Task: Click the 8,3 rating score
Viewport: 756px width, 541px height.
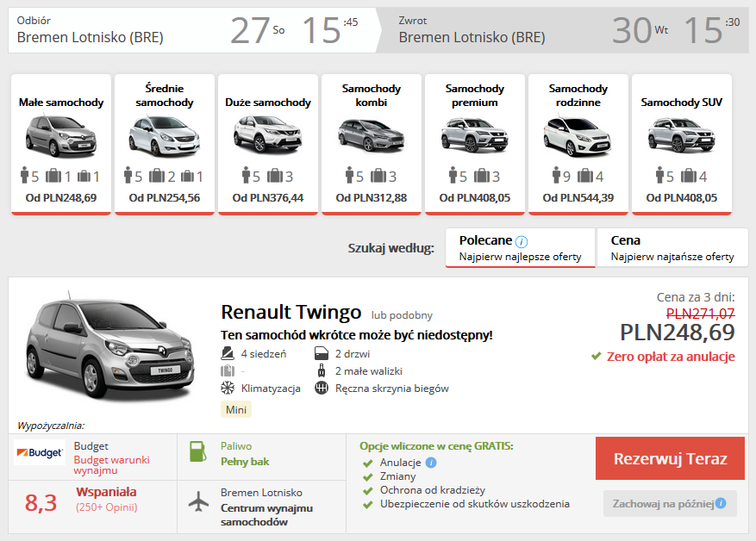Action: [x=41, y=502]
